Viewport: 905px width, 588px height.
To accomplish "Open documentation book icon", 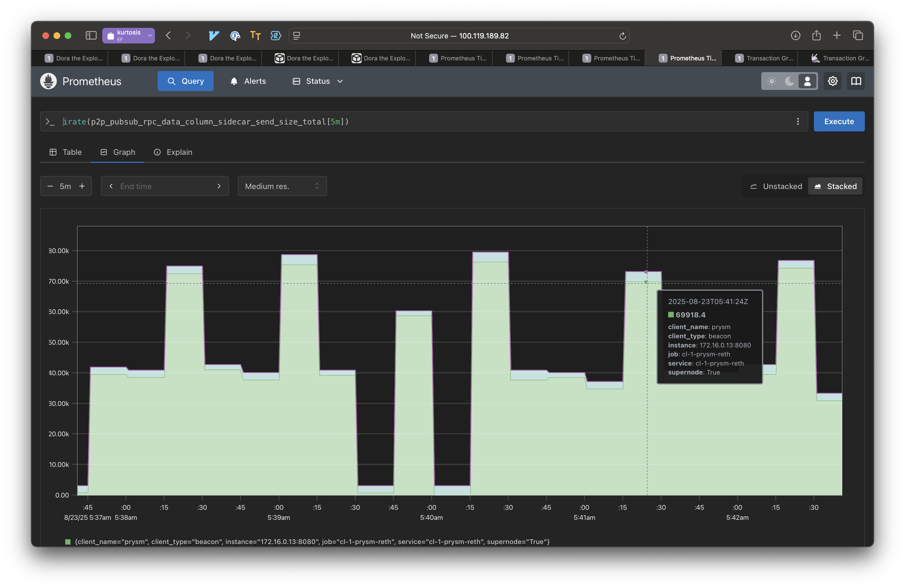I will click(856, 81).
